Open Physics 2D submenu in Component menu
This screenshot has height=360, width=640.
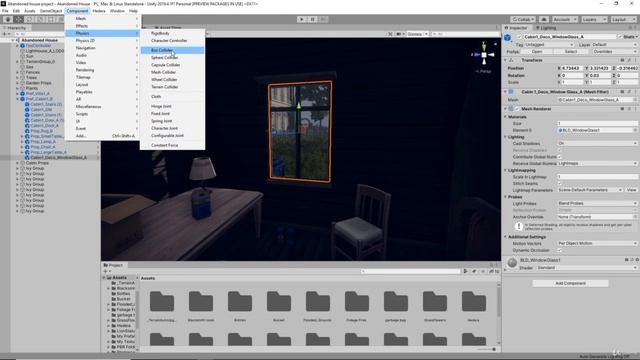pyautogui.click(x=103, y=41)
